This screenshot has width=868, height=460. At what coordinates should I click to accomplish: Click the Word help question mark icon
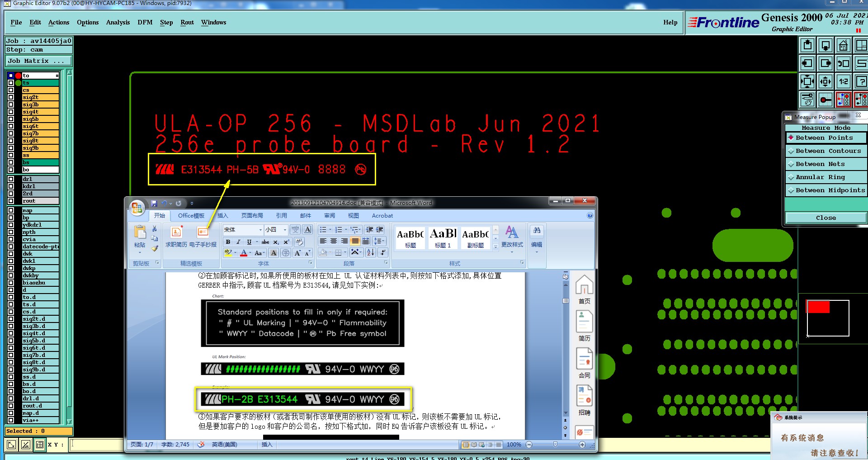tap(590, 216)
